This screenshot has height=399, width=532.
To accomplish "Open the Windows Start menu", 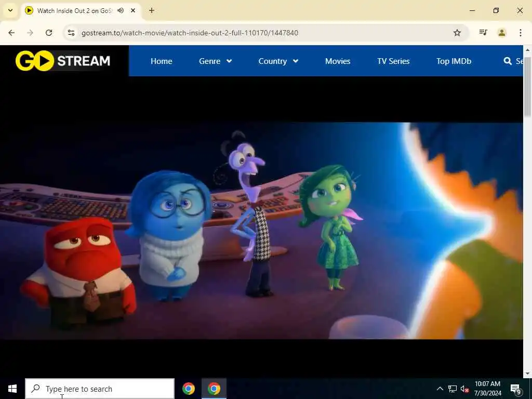I will click(12, 389).
